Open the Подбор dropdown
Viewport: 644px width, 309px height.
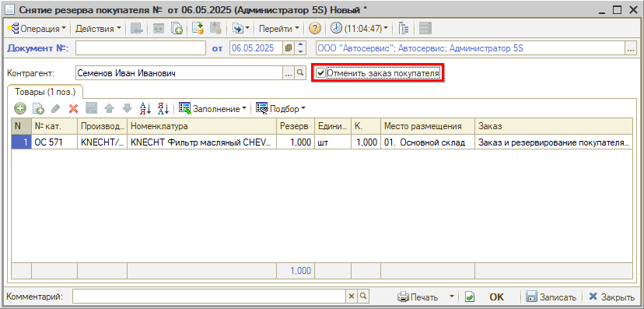click(x=281, y=108)
